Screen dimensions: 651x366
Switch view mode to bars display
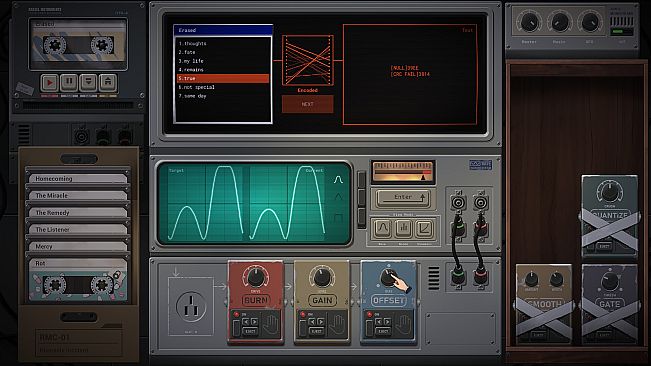(403, 228)
